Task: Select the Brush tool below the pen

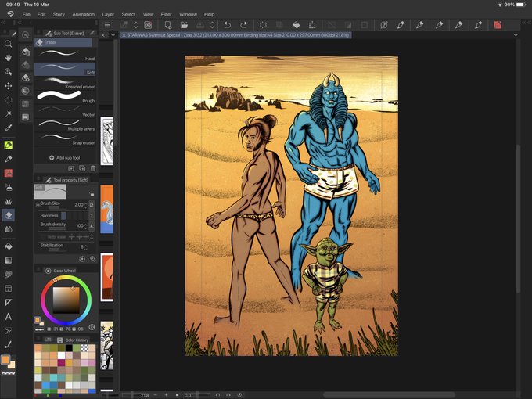Action: click(8, 159)
